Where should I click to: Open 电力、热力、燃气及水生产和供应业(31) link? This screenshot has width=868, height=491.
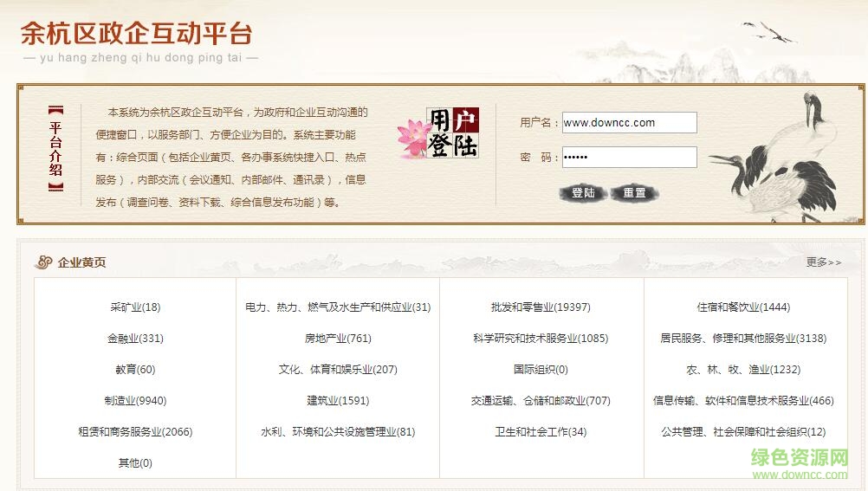(338, 307)
